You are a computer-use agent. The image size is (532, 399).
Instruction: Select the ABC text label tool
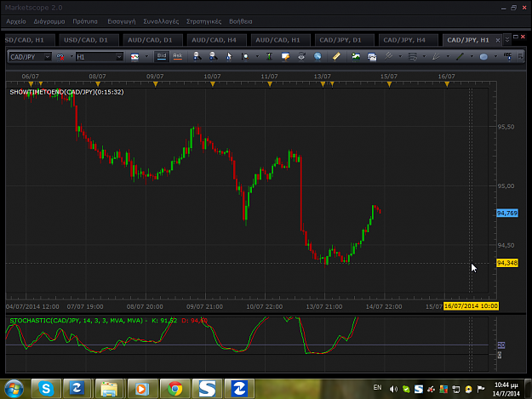[x=507, y=56]
